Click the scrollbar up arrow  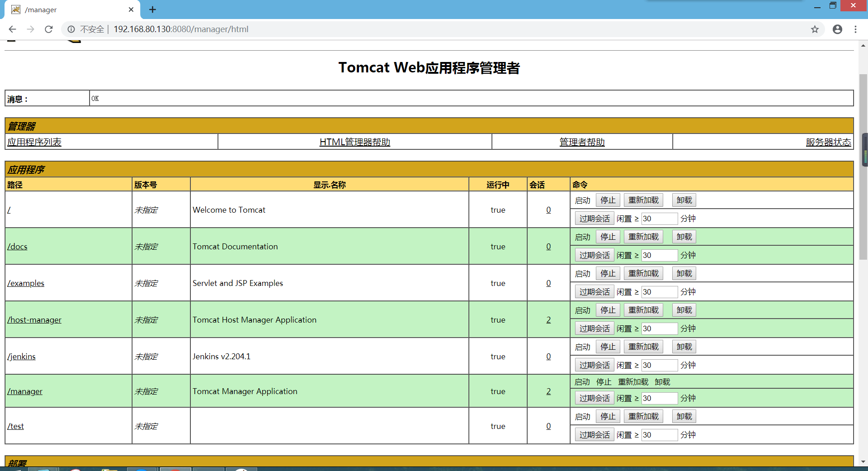click(x=863, y=45)
